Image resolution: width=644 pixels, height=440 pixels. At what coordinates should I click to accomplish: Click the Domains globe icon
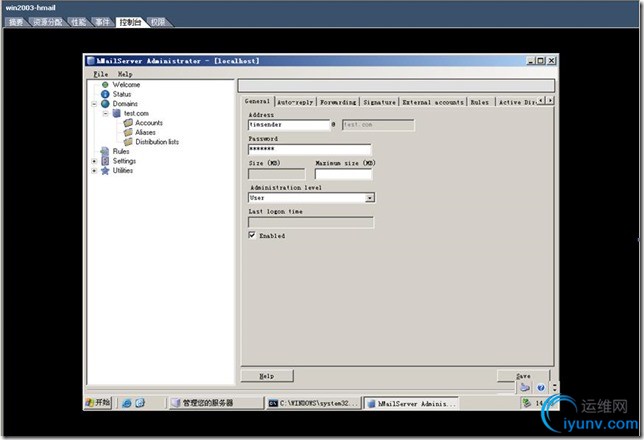point(105,104)
